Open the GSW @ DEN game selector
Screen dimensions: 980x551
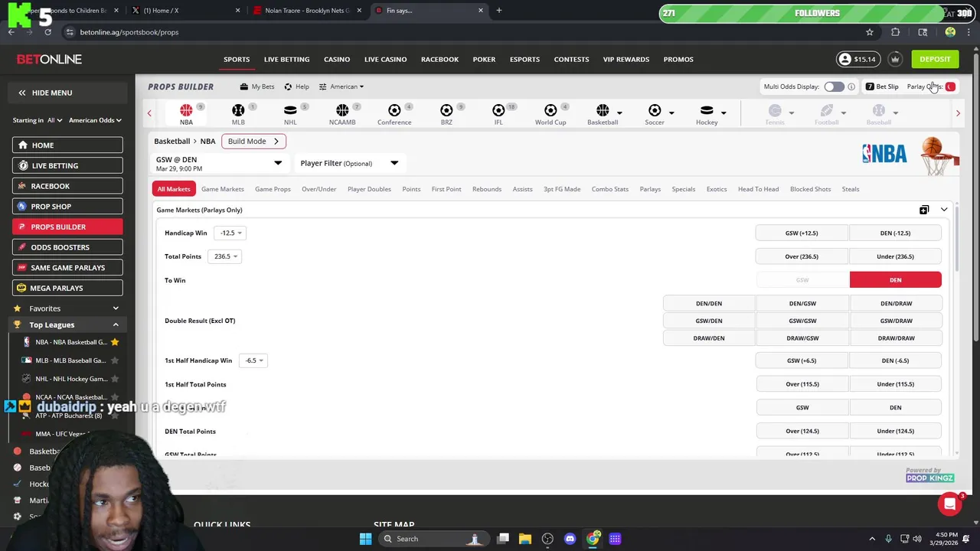[219, 163]
